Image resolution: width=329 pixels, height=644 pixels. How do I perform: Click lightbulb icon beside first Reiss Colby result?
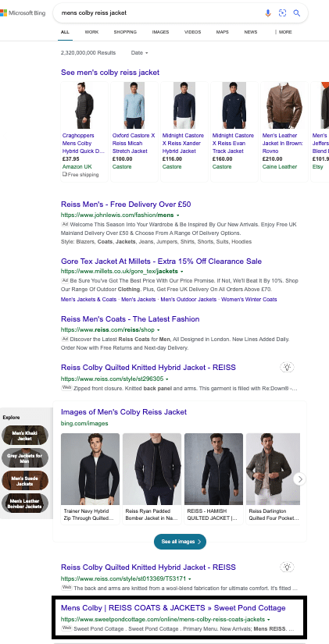(287, 367)
